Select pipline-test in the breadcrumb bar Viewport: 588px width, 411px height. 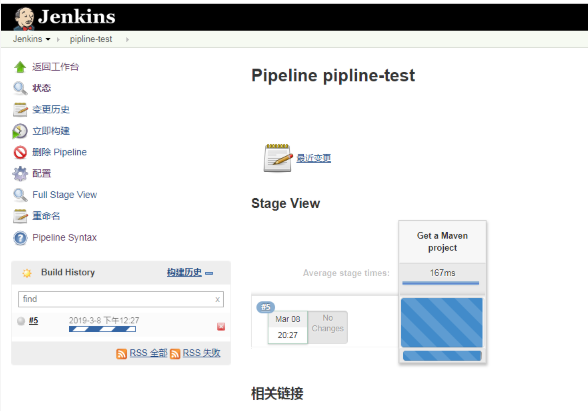click(91, 39)
